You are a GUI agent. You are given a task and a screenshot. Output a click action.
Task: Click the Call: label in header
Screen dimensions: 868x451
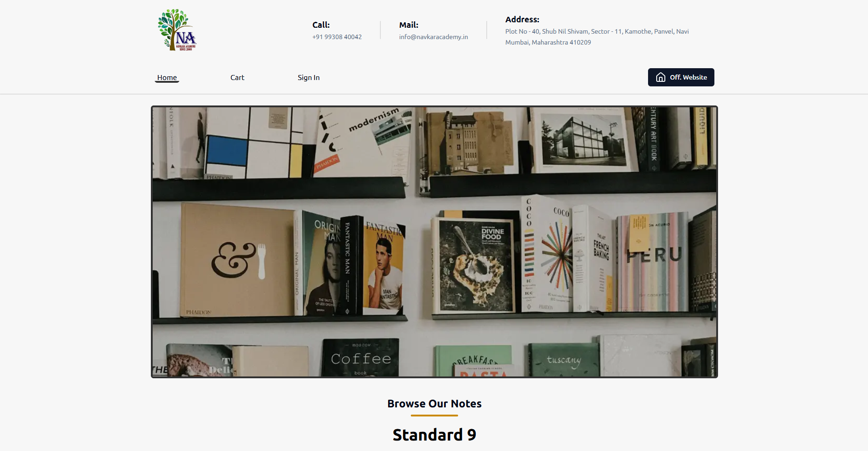(x=321, y=25)
